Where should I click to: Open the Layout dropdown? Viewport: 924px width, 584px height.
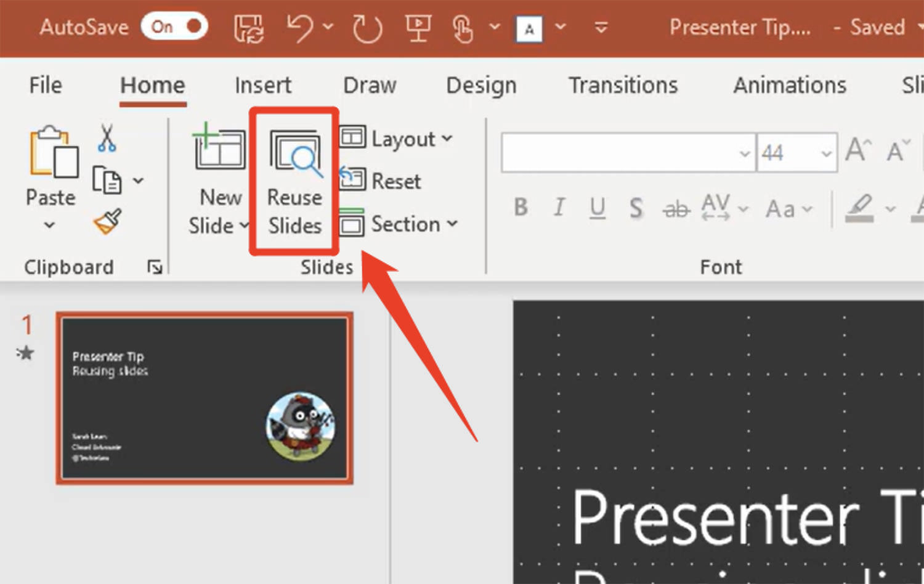click(x=397, y=139)
